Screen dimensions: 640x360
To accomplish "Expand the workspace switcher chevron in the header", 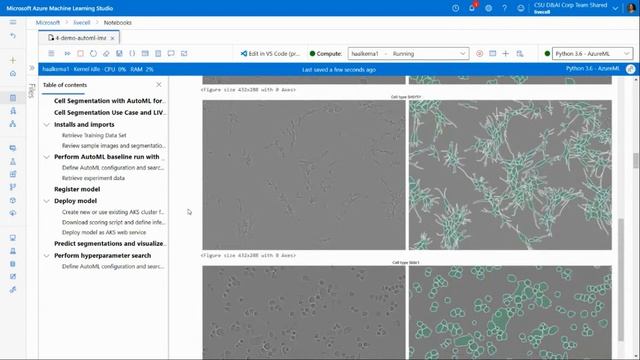I will (x=615, y=9).
